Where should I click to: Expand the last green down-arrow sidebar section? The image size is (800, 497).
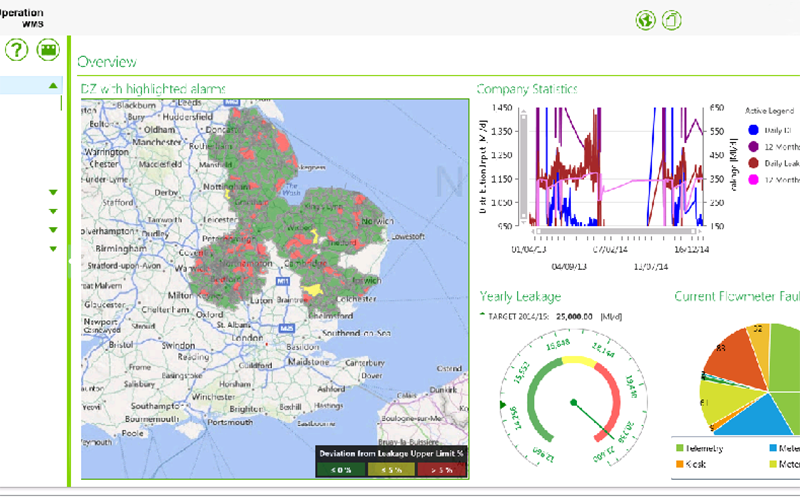53,249
